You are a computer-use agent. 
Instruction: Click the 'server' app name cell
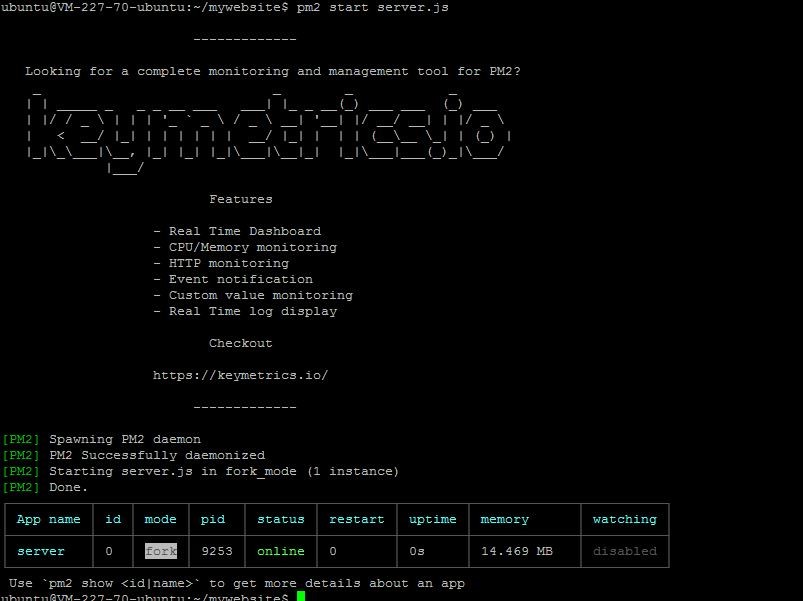coord(41,551)
